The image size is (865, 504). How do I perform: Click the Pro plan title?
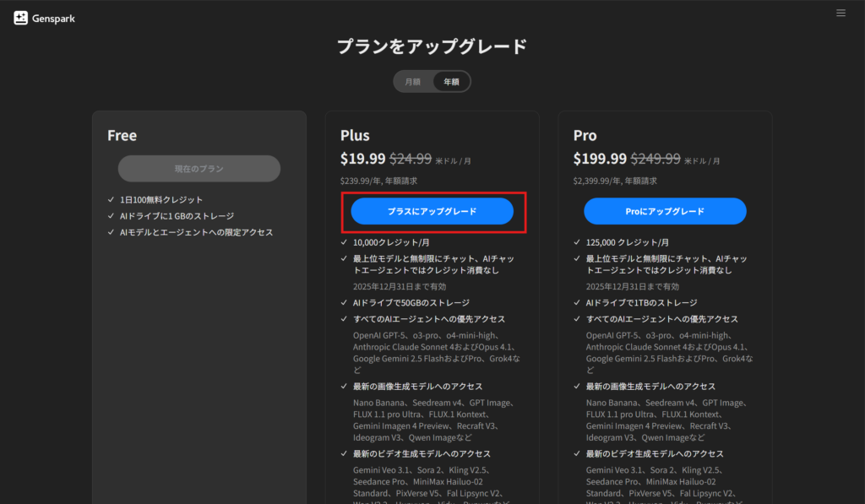click(585, 136)
